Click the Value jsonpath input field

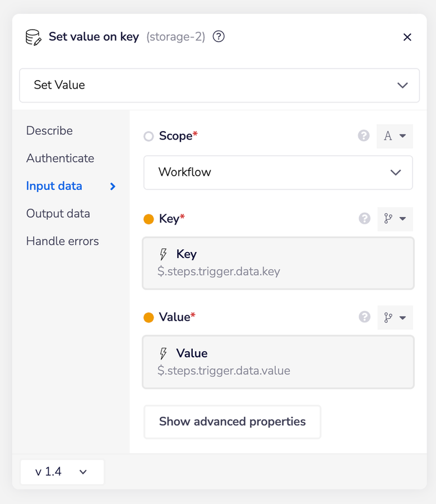pos(278,362)
